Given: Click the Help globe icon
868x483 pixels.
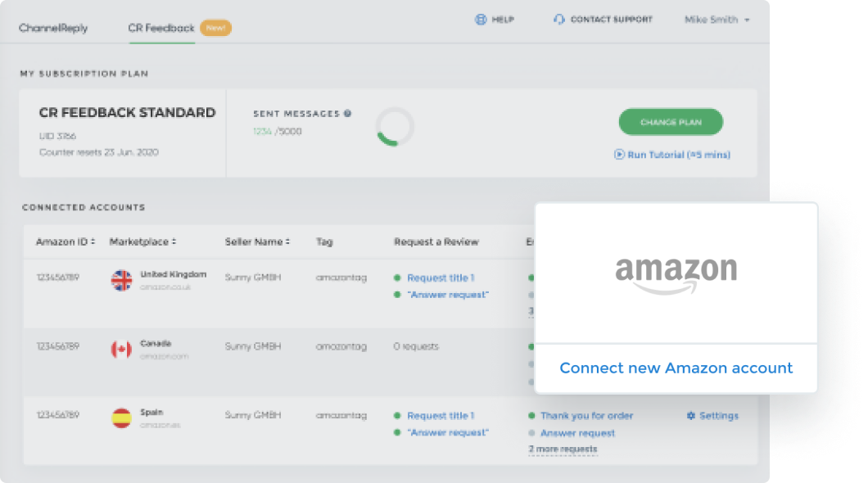Looking at the screenshot, I should tap(481, 20).
